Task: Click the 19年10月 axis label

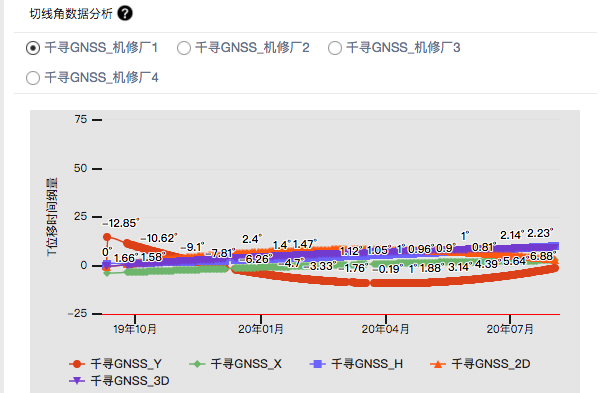Action: click(135, 329)
